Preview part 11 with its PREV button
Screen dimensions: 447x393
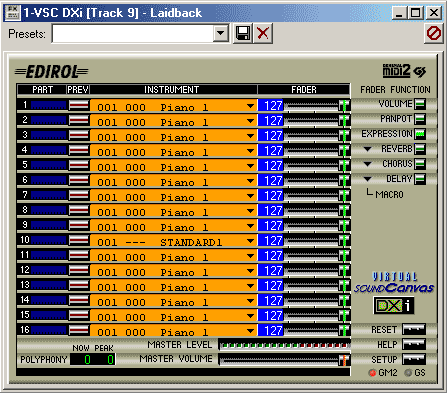[79, 255]
